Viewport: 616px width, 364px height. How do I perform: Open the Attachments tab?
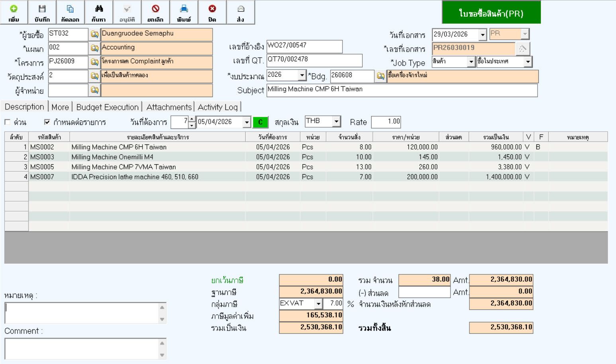[x=169, y=107]
